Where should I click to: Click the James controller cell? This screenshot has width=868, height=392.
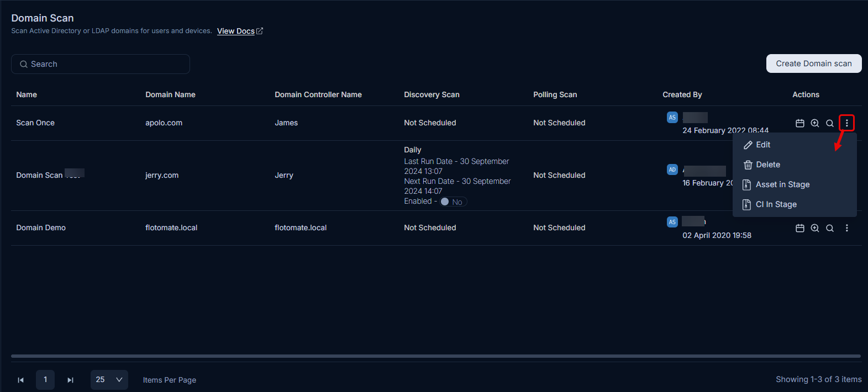[286, 123]
